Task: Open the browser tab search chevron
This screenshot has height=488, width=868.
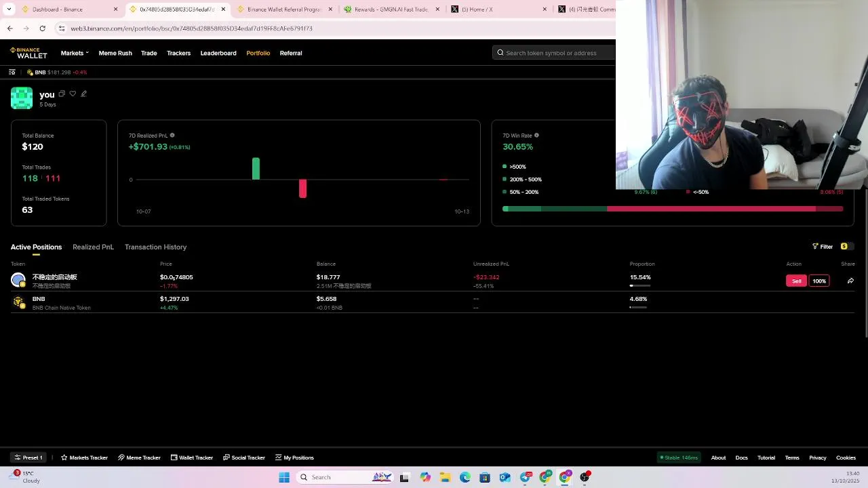Action: (x=9, y=9)
